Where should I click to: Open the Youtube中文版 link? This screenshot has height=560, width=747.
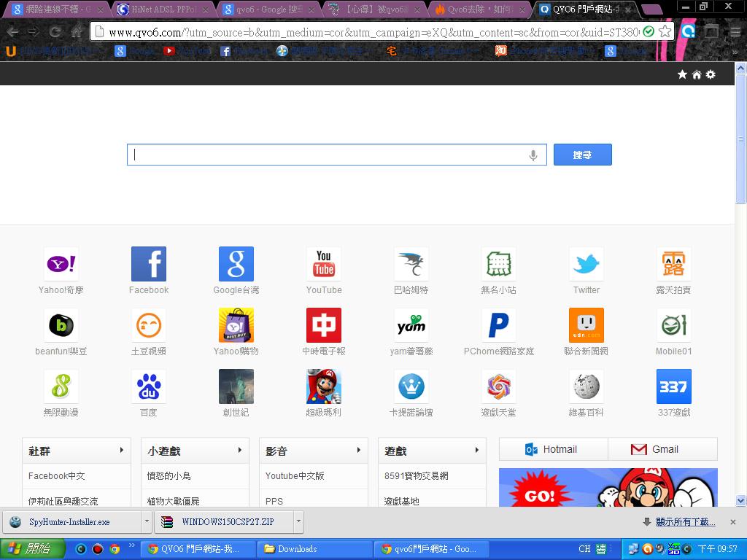pyautogui.click(x=295, y=475)
